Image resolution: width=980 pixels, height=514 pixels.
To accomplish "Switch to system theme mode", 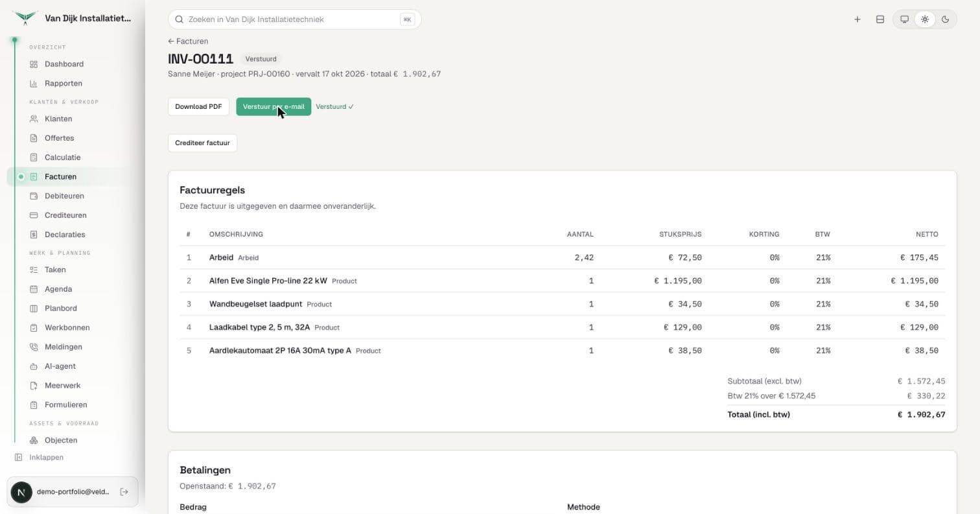I will (x=904, y=19).
